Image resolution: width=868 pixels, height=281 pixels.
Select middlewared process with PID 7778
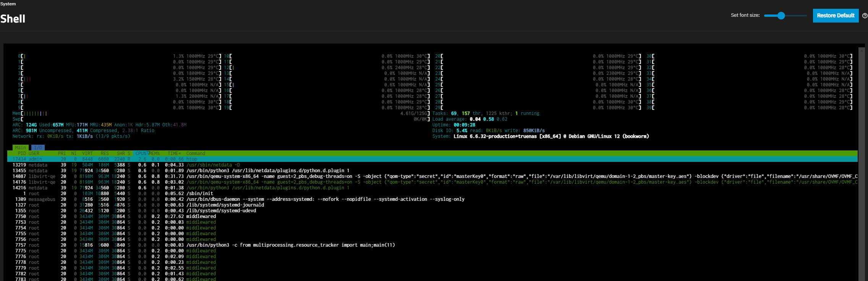(432, 262)
